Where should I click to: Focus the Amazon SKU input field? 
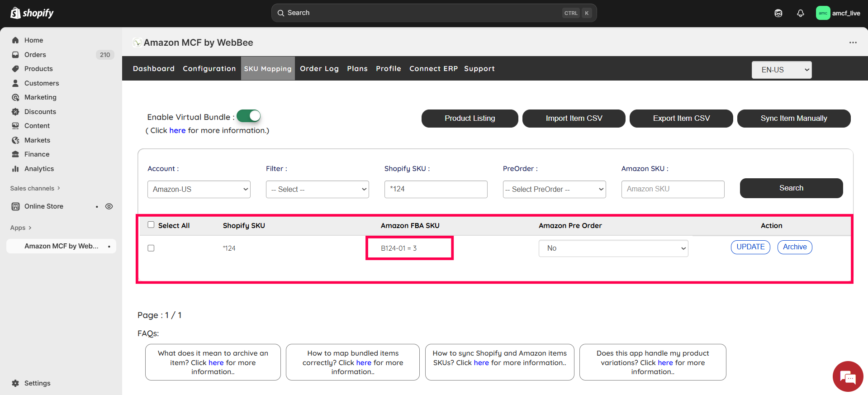673,189
